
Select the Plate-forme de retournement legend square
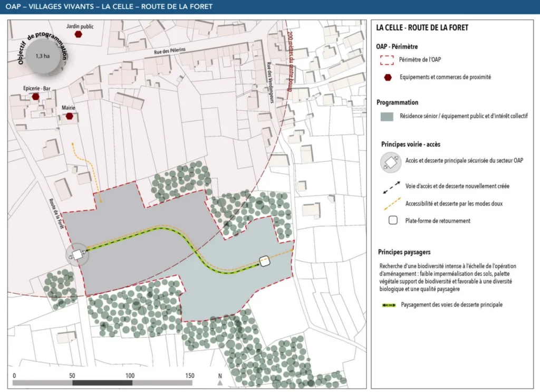[x=393, y=221]
